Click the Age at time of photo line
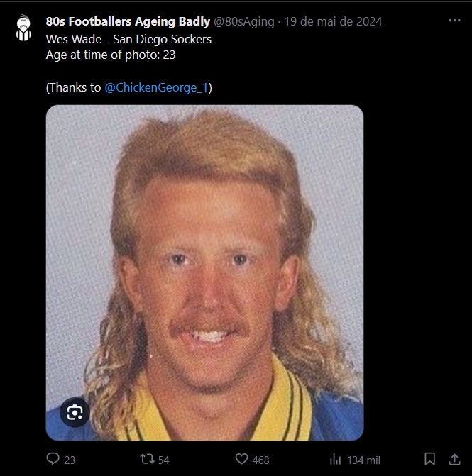The image size is (472, 476). coord(111,55)
